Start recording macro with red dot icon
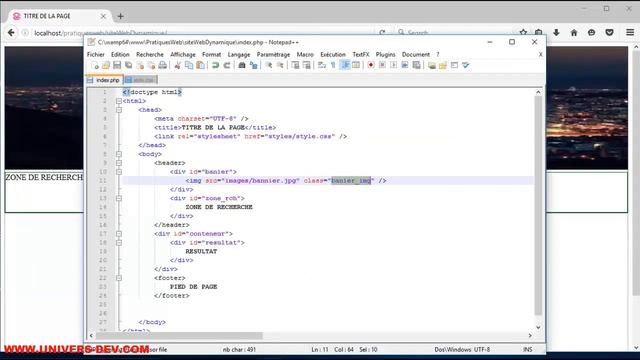The image size is (640, 360). (x=371, y=65)
